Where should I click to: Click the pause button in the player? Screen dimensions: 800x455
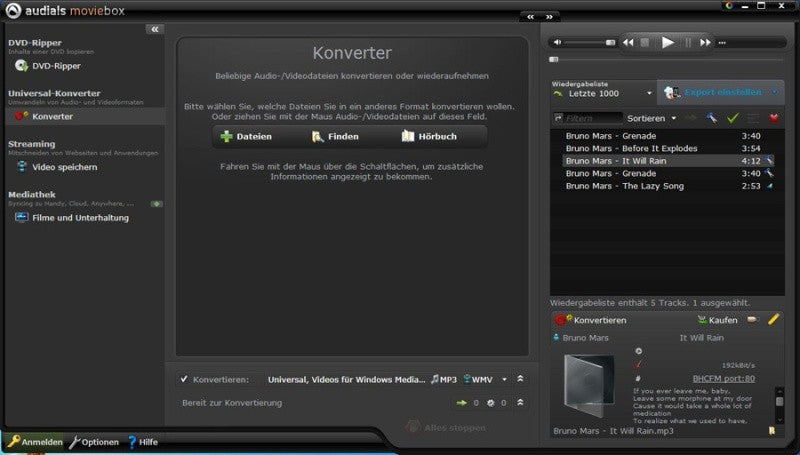click(x=687, y=42)
